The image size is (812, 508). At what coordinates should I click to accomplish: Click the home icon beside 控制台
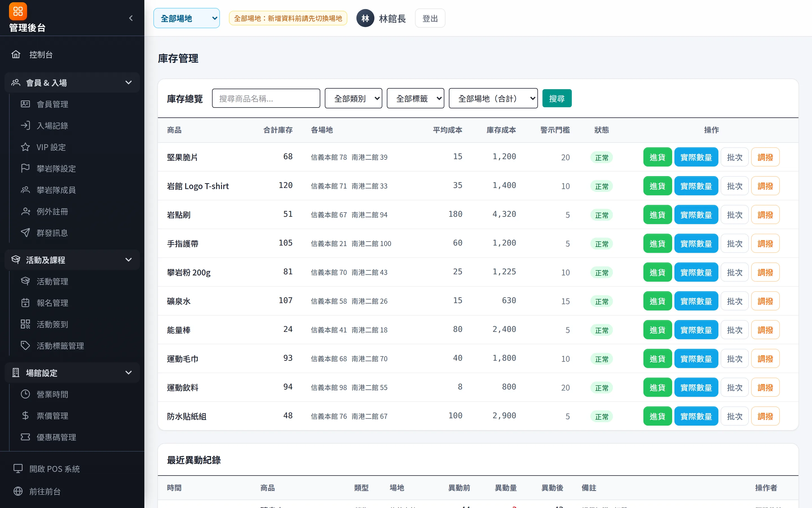tap(16, 54)
